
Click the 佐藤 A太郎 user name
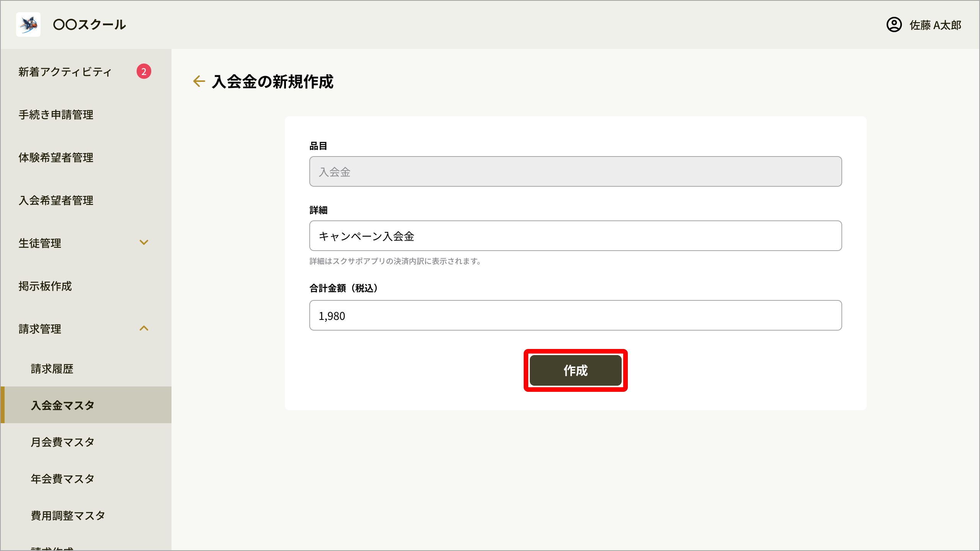click(x=936, y=25)
